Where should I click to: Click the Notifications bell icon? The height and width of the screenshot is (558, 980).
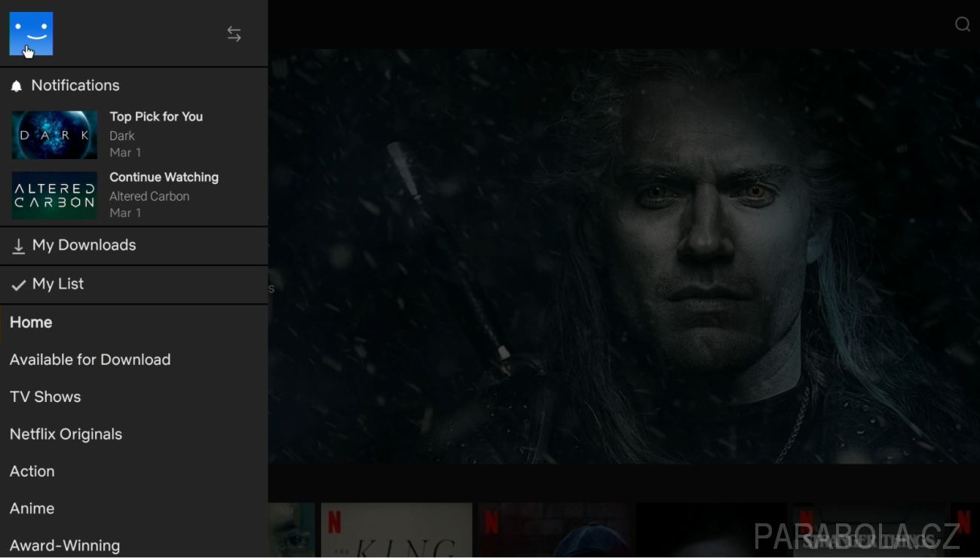[x=17, y=86]
